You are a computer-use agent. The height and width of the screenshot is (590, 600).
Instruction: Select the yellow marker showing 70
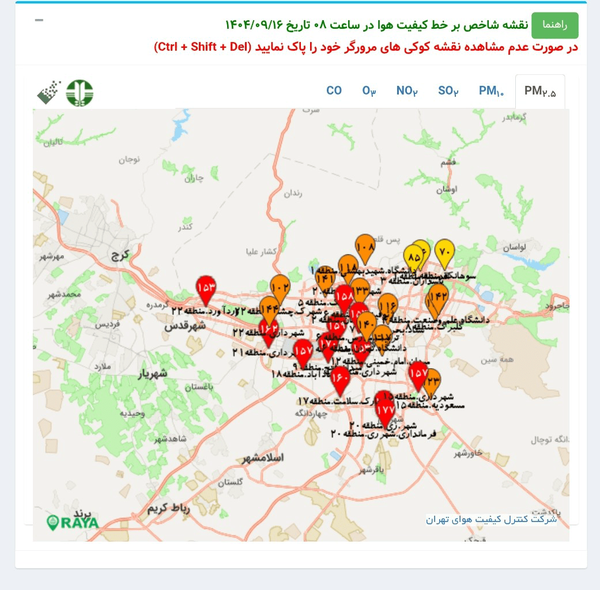445,252
